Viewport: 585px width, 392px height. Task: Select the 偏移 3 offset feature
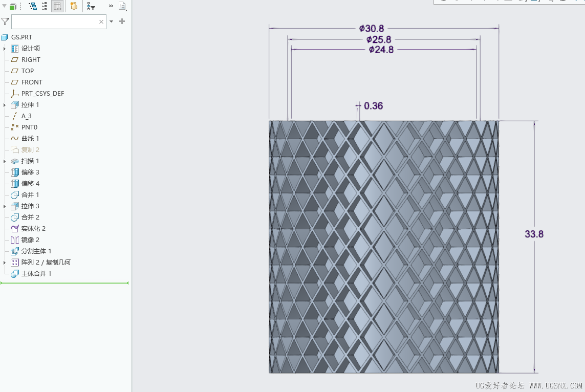25,172
